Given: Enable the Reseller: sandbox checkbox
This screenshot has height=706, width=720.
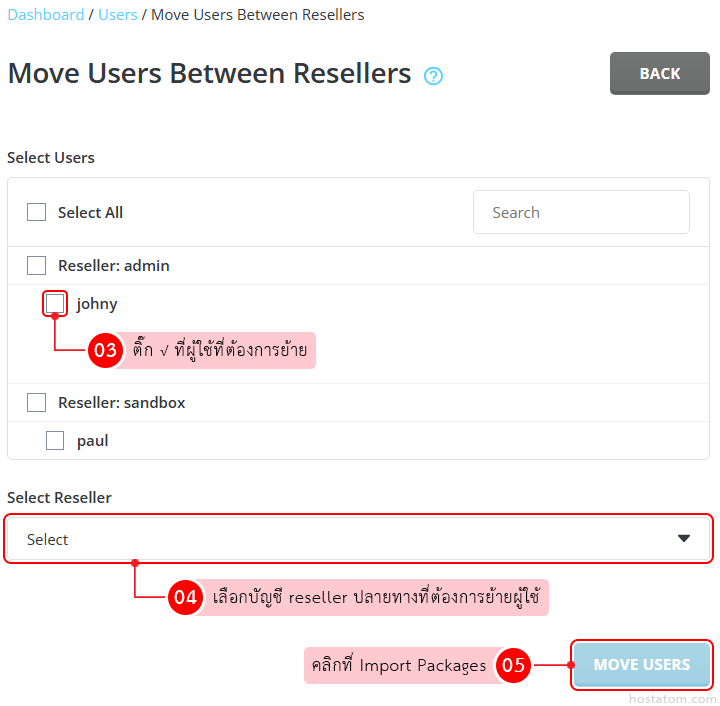Looking at the screenshot, I should tap(37, 403).
